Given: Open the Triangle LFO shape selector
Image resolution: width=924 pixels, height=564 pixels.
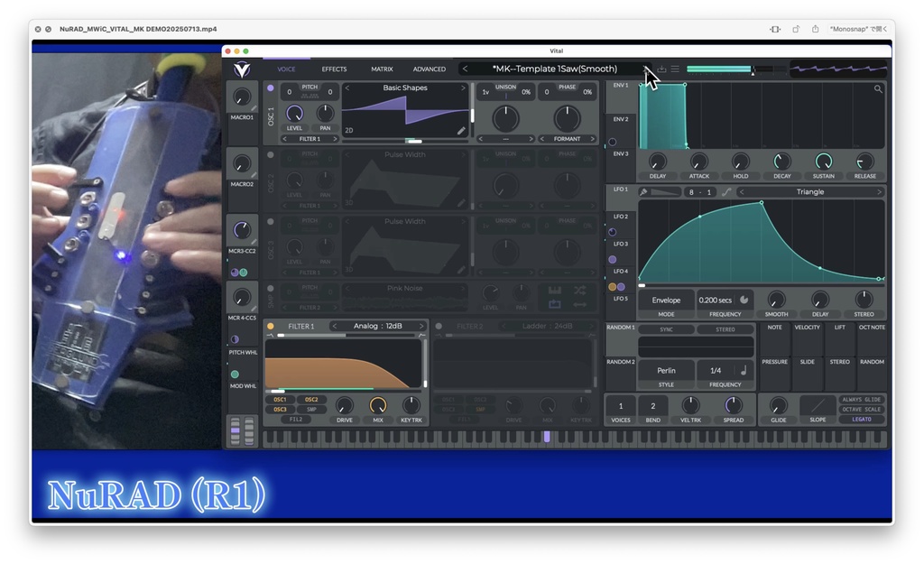Looking at the screenshot, I should pos(809,192).
